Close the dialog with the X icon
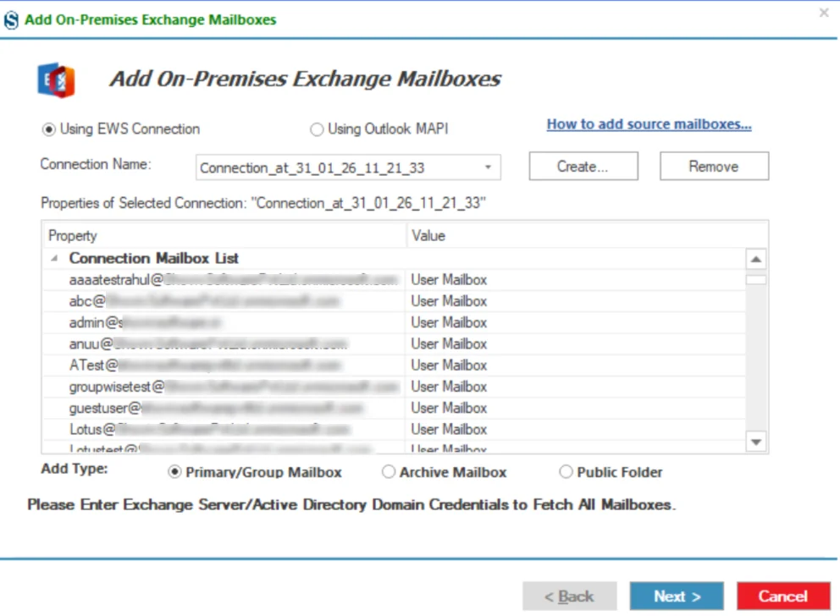The height and width of the screenshot is (616, 840). point(824,13)
